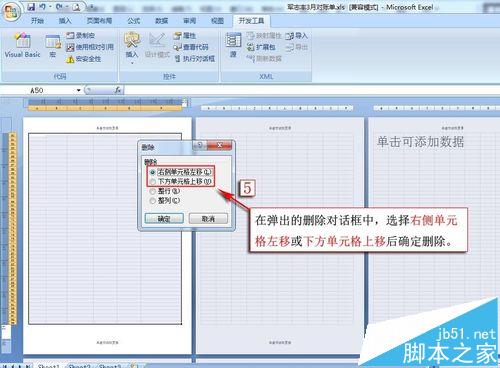Viewport: 500px width, 368px height.
Task: Undo the last action
Action: [x=42, y=7]
